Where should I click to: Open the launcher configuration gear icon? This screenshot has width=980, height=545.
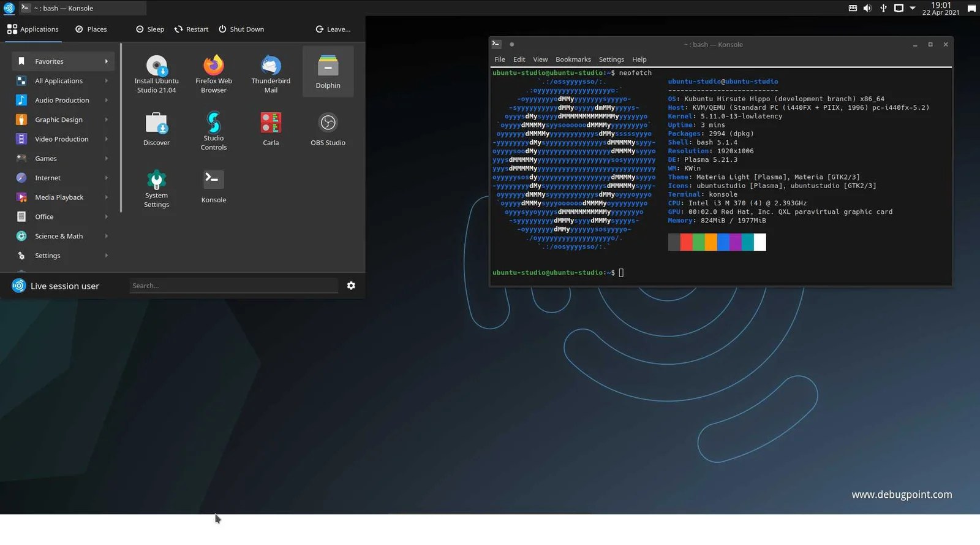coord(351,286)
